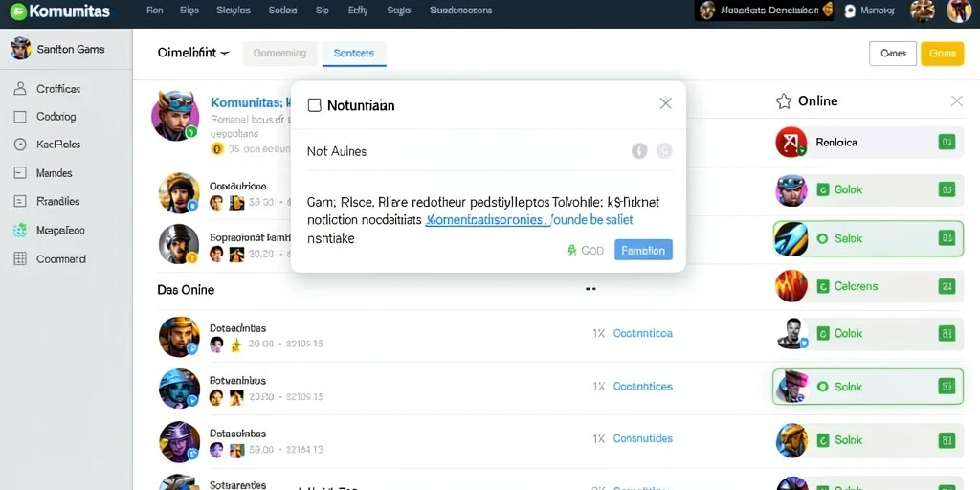Open the Renloica red avatar thumbnail
This screenshot has width=980, height=490.
click(x=791, y=142)
